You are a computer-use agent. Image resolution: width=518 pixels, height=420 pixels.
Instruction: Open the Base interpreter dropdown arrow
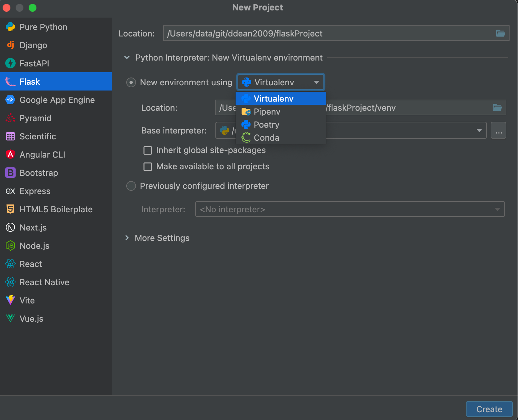pos(479,130)
